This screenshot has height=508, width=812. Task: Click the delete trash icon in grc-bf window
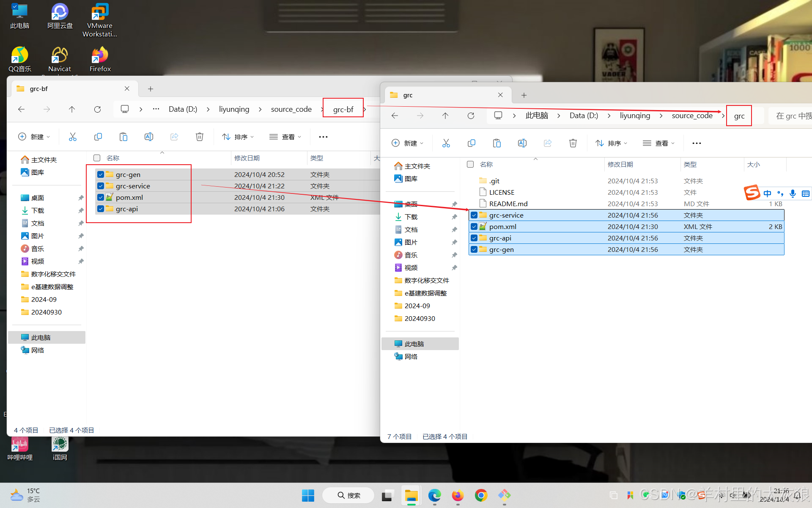tap(200, 137)
